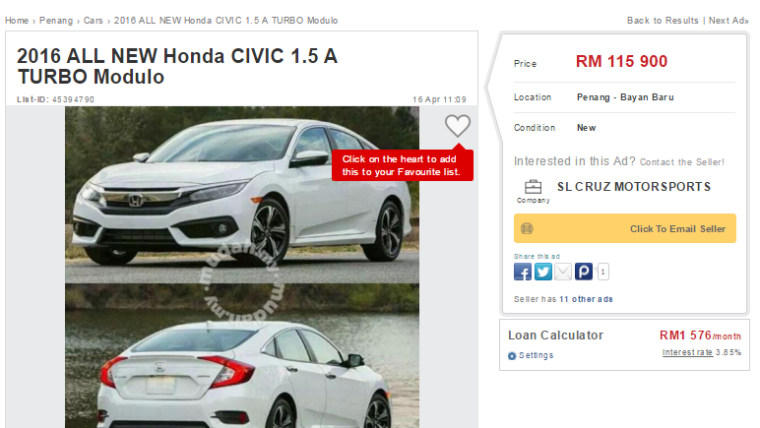View the front view Civic photo
Image resolution: width=760 pixels, height=428 pixels.
coord(242,195)
